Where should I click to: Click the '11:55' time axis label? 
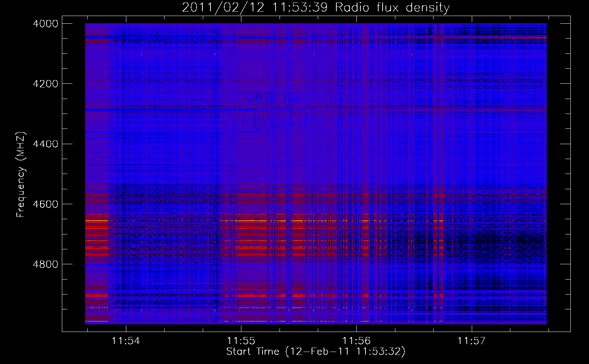(x=241, y=341)
